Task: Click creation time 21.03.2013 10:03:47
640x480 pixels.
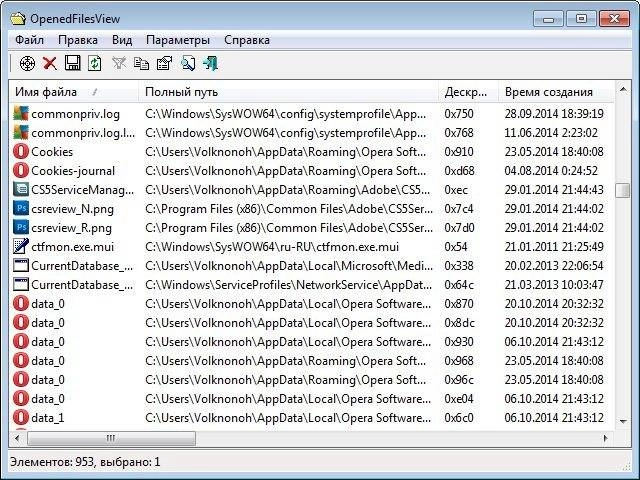Action: tap(554, 284)
